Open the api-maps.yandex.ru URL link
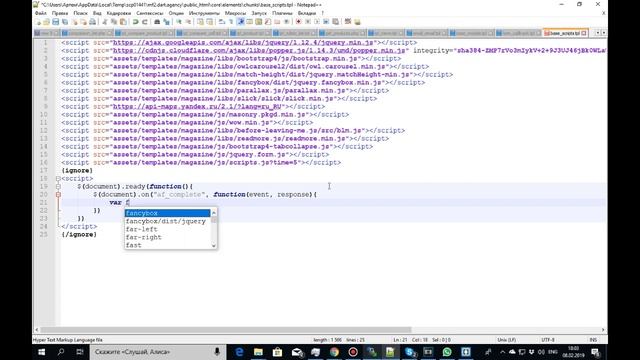The width and height of the screenshot is (640, 360). point(197,107)
